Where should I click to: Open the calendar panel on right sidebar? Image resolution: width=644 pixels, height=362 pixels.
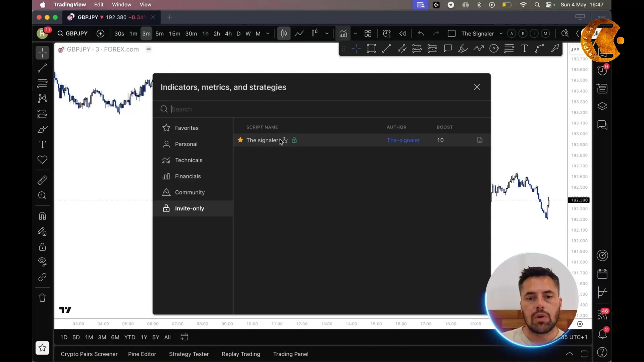[602, 274]
